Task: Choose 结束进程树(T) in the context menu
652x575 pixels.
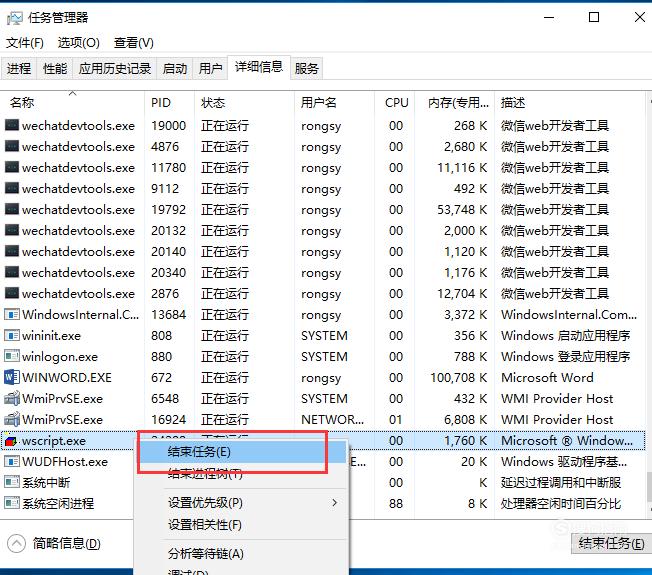Action: pos(242,473)
